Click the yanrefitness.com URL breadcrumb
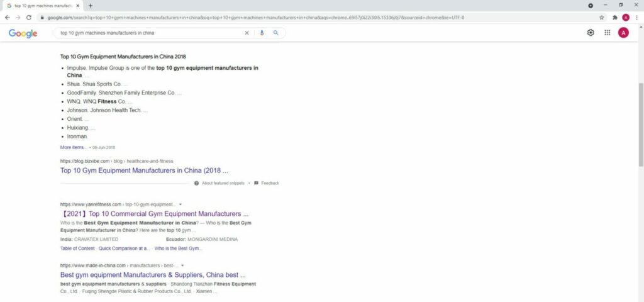 tap(118, 204)
